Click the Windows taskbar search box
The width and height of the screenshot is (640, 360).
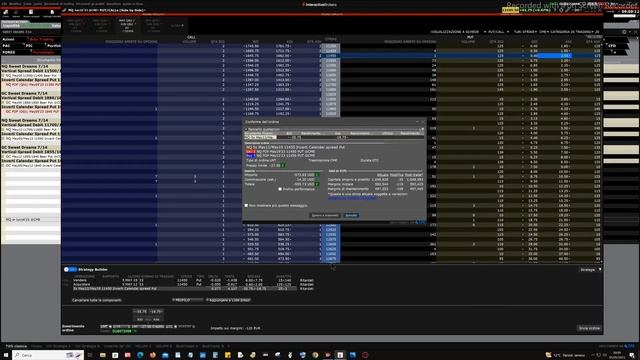click(x=48, y=355)
